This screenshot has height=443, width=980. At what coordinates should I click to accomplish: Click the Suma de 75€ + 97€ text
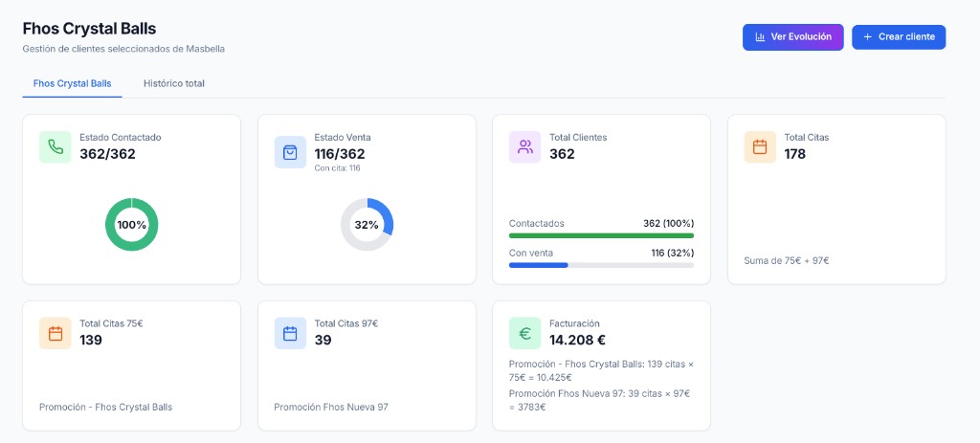coord(786,260)
